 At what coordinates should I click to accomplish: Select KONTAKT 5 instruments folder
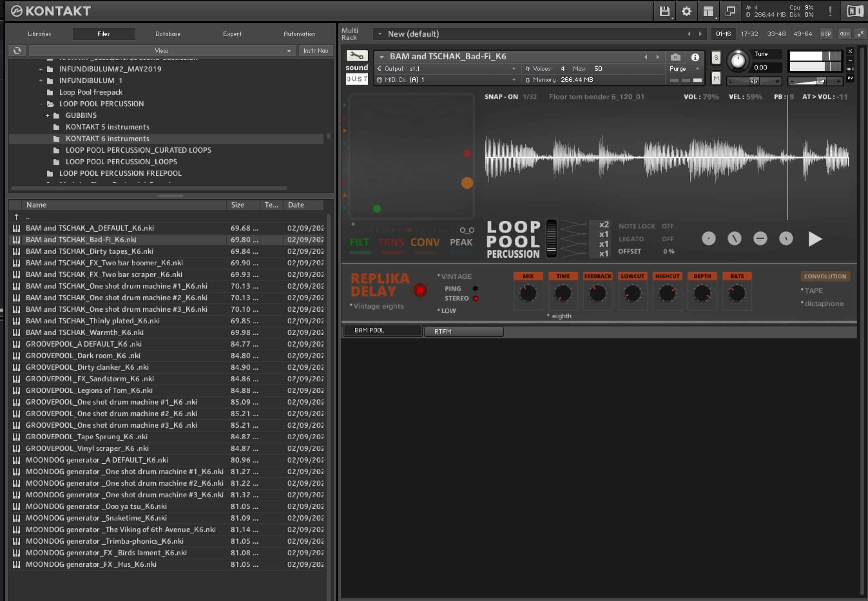click(x=107, y=127)
